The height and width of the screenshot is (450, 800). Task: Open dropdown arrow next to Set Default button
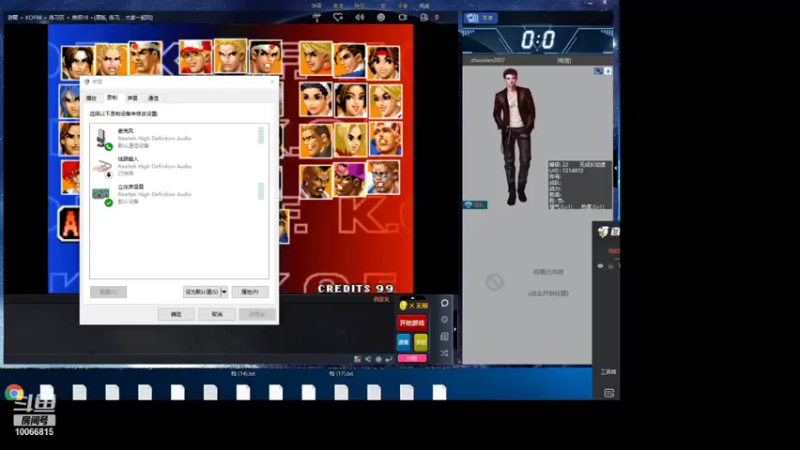tap(224, 292)
